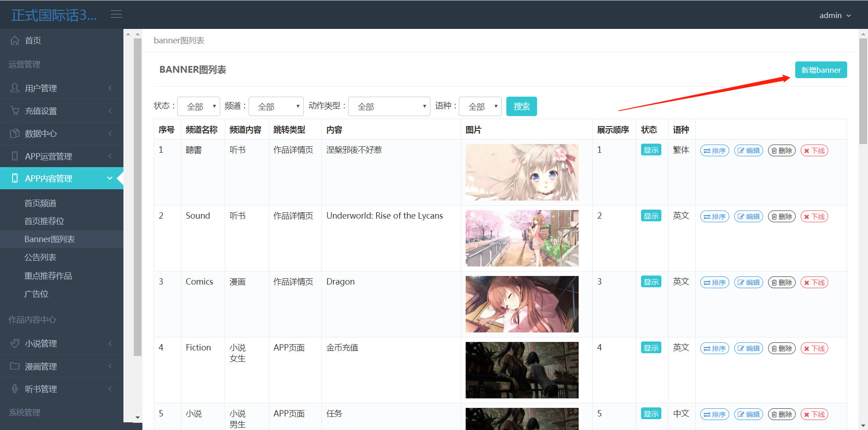Image resolution: width=868 pixels, height=430 pixels.
Task: Click 显示 status badge in Comics row
Action: pos(651,282)
